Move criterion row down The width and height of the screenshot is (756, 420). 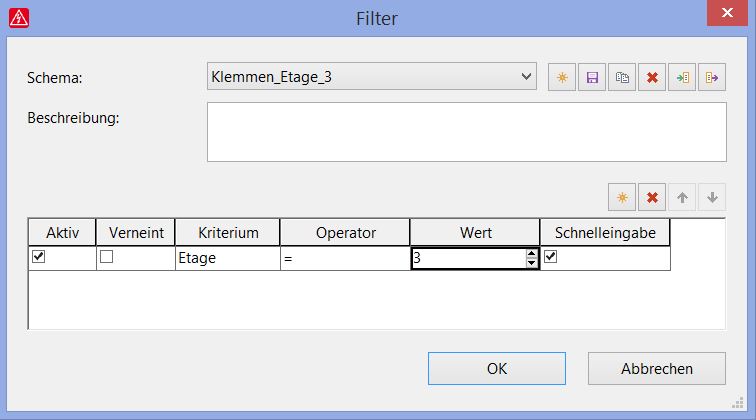[x=712, y=197]
